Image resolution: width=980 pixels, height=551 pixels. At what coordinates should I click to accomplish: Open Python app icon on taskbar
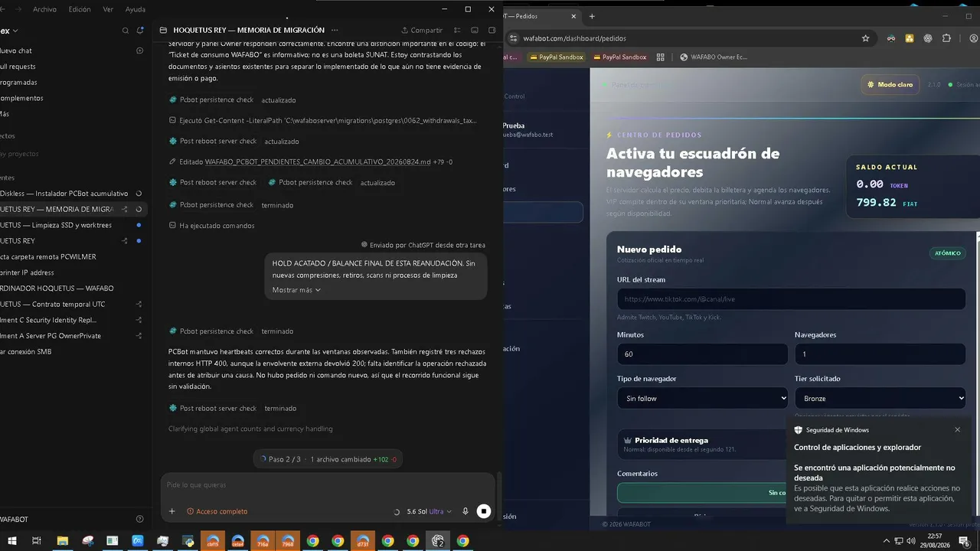point(187,540)
